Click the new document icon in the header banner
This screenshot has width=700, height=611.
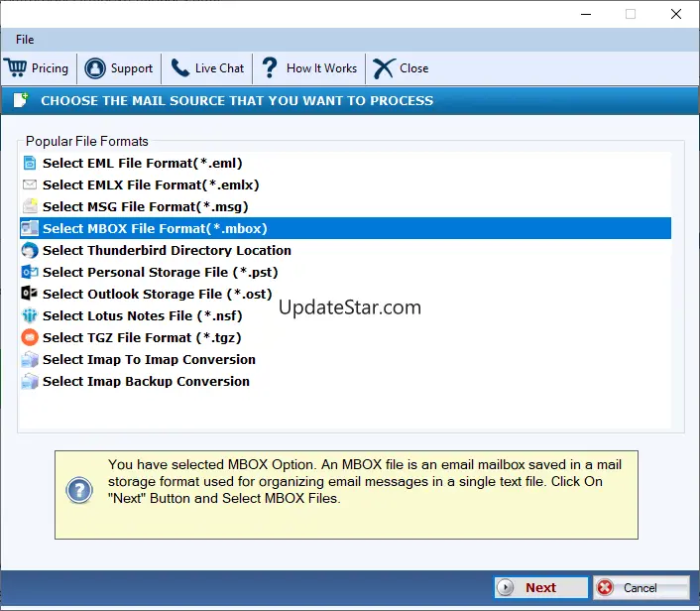[21, 100]
